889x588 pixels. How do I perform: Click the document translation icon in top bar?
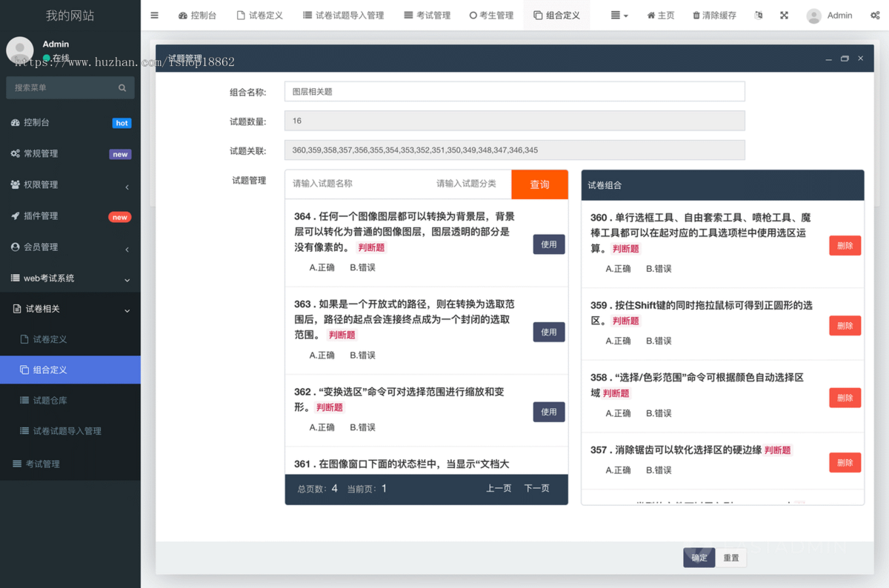tap(759, 15)
